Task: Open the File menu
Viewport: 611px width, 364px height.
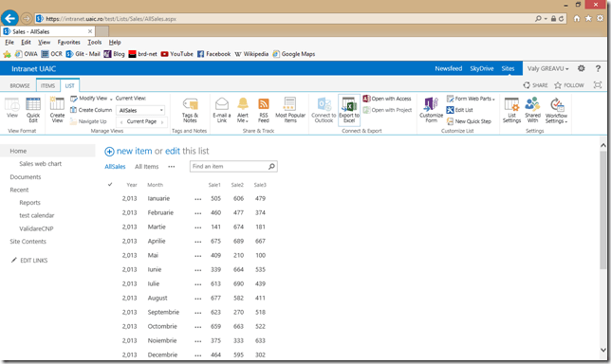Action: 9,42
